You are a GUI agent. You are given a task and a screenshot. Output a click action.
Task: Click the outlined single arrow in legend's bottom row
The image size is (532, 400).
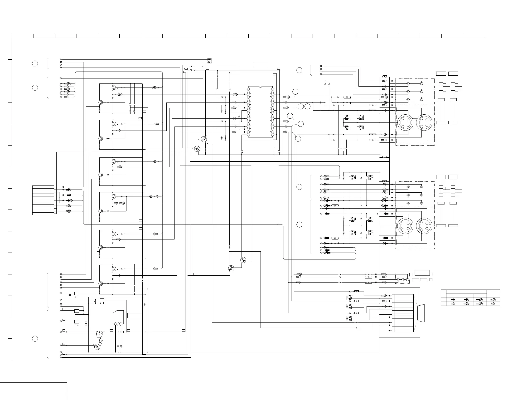(453, 304)
